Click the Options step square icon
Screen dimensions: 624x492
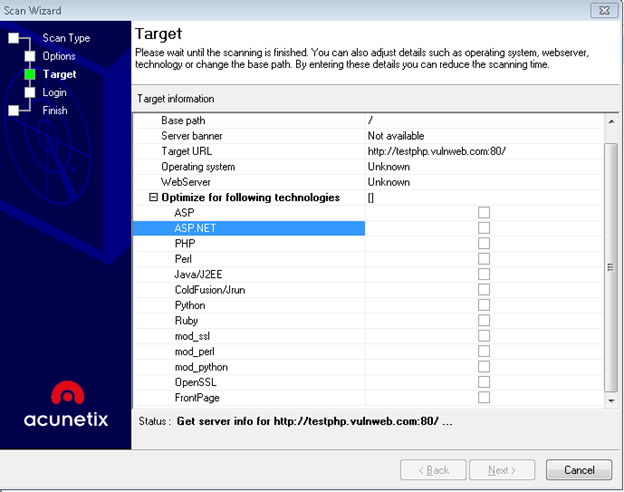30,56
